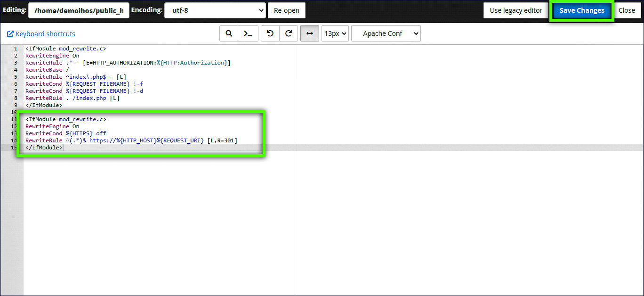Toggle line wrap with double-arrow button
The width and height of the screenshot is (644, 296).
(x=309, y=33)
